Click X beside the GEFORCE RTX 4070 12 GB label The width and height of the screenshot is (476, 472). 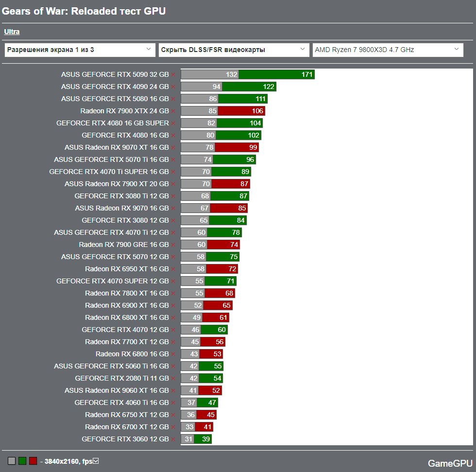(173, 330)
